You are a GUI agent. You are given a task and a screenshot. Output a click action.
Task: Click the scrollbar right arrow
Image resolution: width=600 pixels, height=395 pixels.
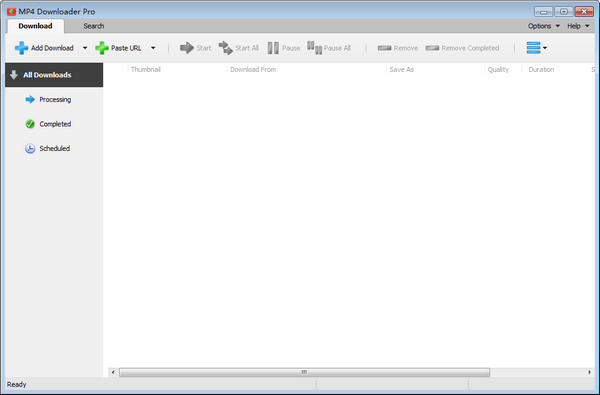pyautogui.click(x=589, y=372)
